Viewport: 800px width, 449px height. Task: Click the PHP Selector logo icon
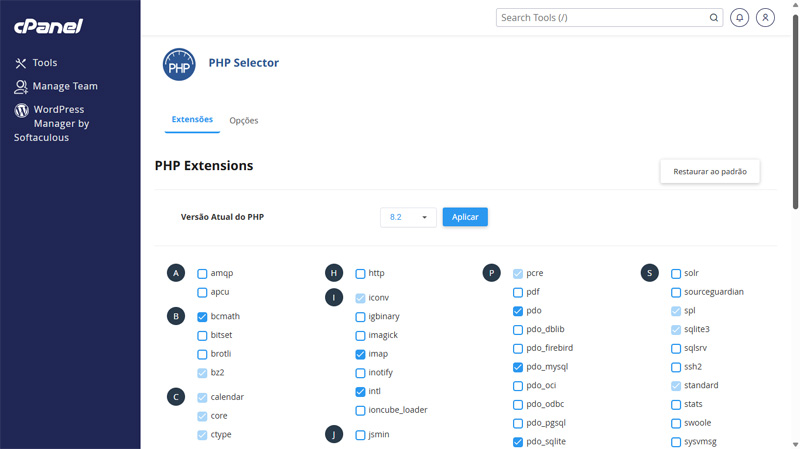pos(179,65)
